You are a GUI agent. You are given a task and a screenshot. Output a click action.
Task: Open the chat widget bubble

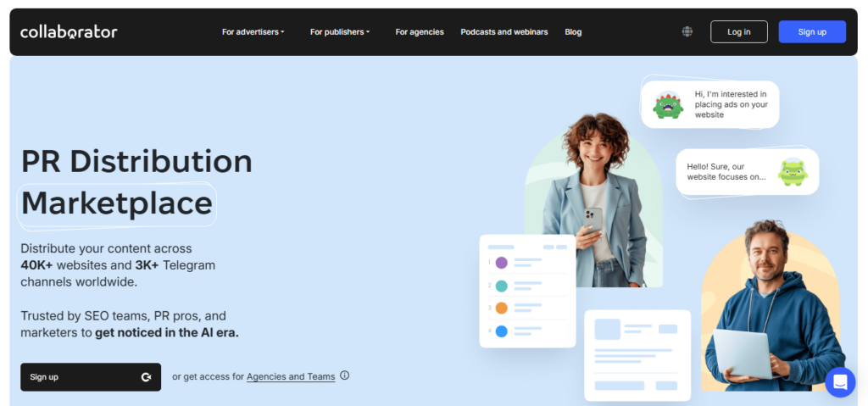click(x=840, y=382)
